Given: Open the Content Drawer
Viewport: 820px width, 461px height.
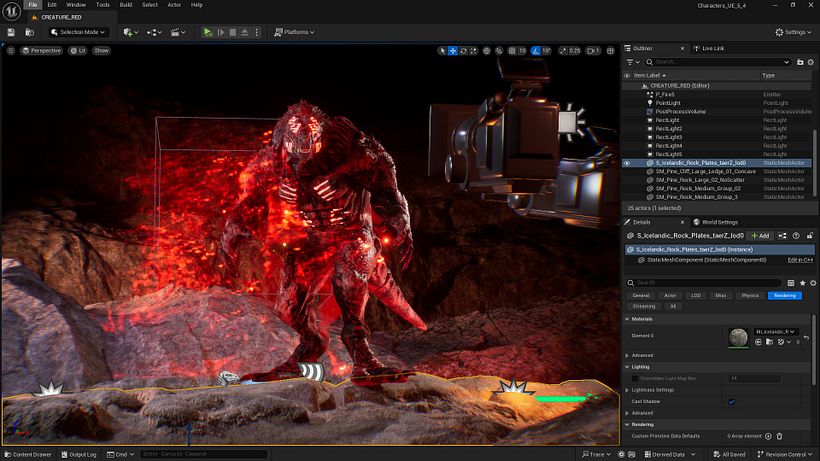Looking at the screenshot, I should coord(28,454).
